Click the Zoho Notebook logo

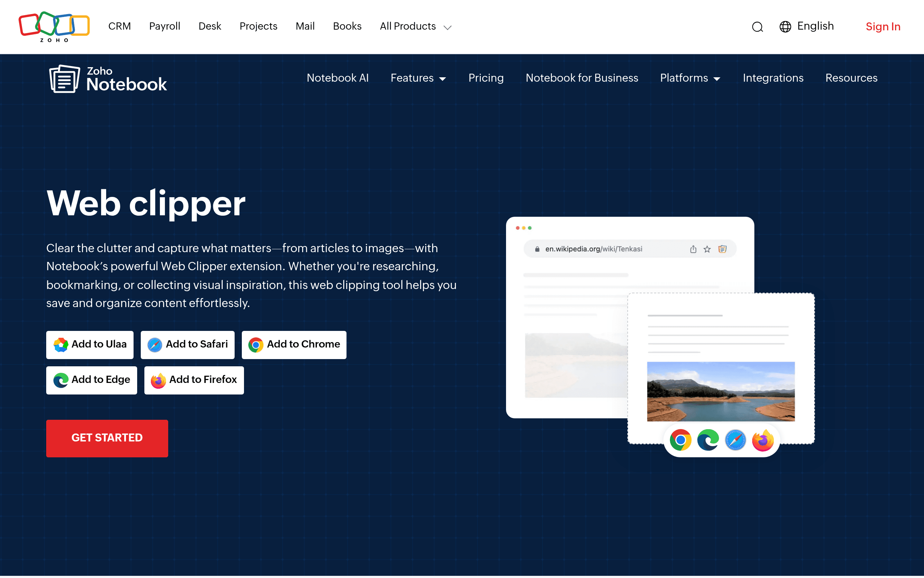point(108,79)
